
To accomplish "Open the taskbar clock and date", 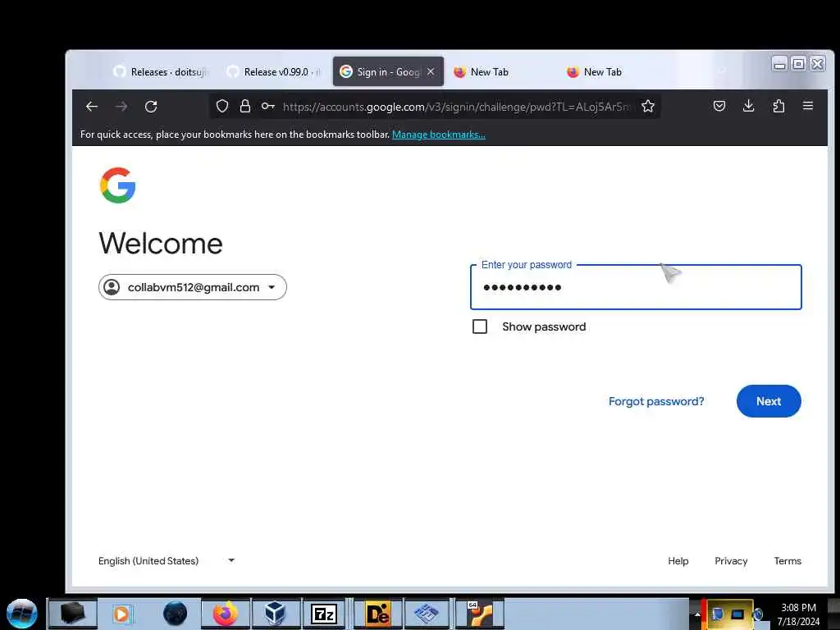I will (798, 614).
